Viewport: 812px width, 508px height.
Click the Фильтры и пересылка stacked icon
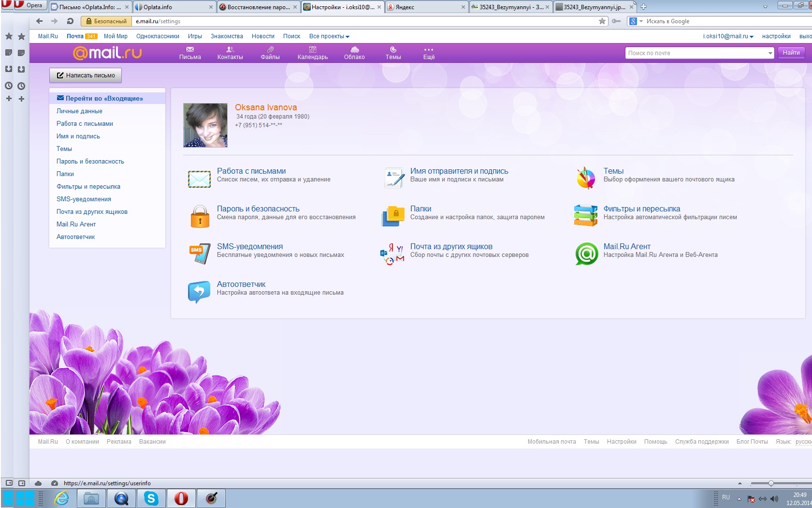tap(586, 216)
